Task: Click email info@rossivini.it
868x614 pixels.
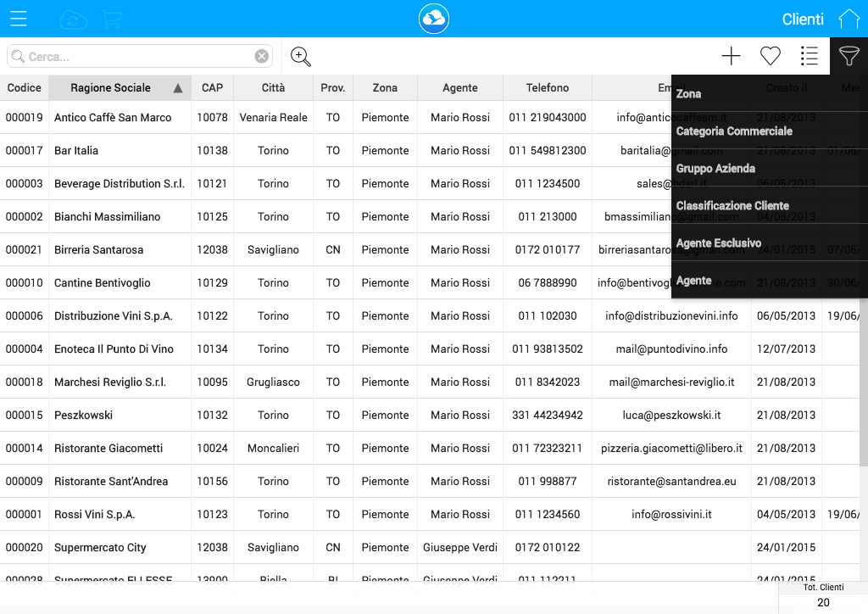Action: point(671,514)
